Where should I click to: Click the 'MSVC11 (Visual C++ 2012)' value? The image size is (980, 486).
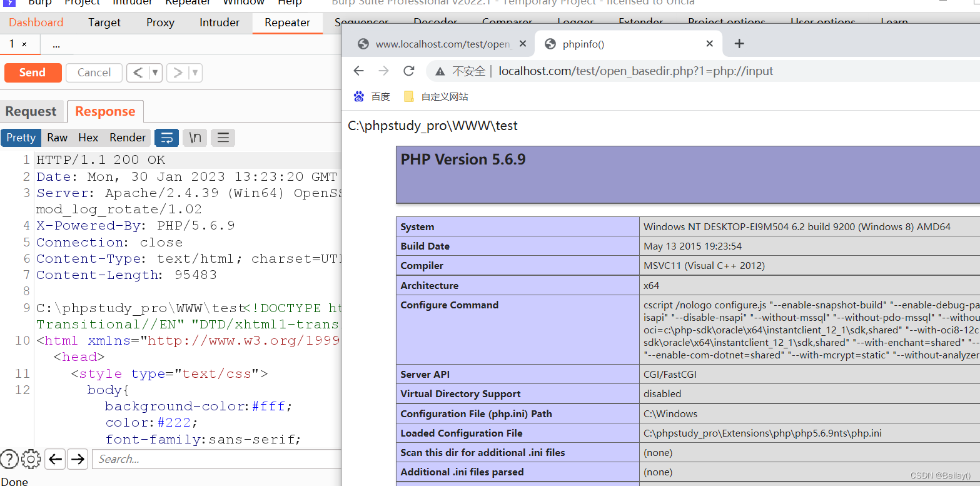(704, 266)
